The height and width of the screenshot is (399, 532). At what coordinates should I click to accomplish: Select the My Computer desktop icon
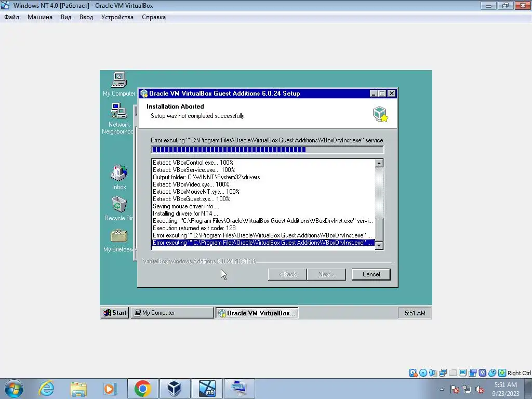pos(119,84)
